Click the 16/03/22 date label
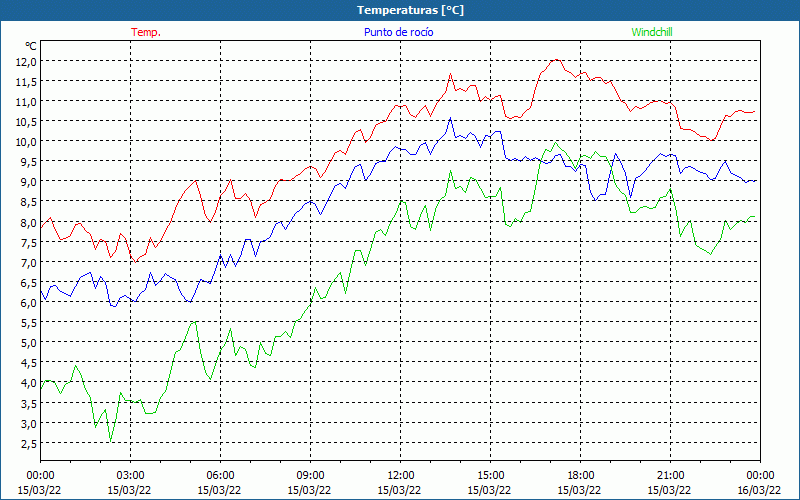 (759, 490)
